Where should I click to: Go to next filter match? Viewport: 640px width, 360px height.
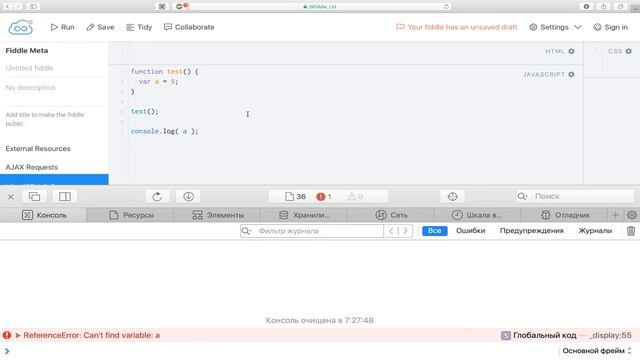click(x=405, y=231)
